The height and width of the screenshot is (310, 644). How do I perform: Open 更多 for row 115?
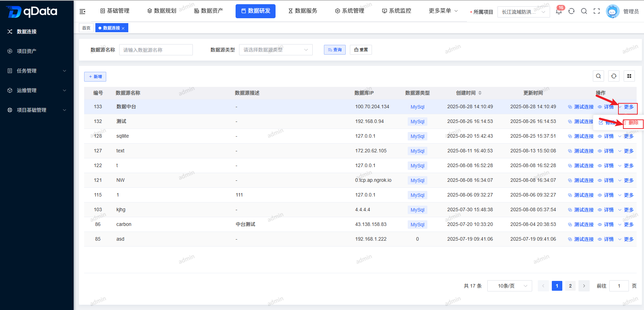[x=626, y=195]
